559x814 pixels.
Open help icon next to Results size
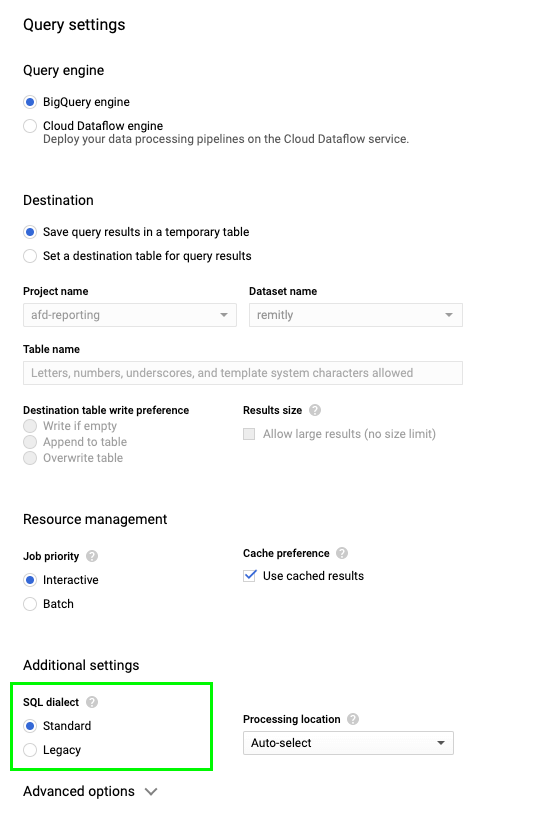click(x=315, y=410)
